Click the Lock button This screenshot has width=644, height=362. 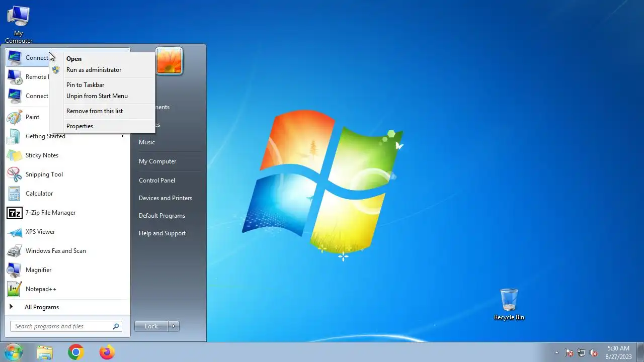[x=151, y=326]
